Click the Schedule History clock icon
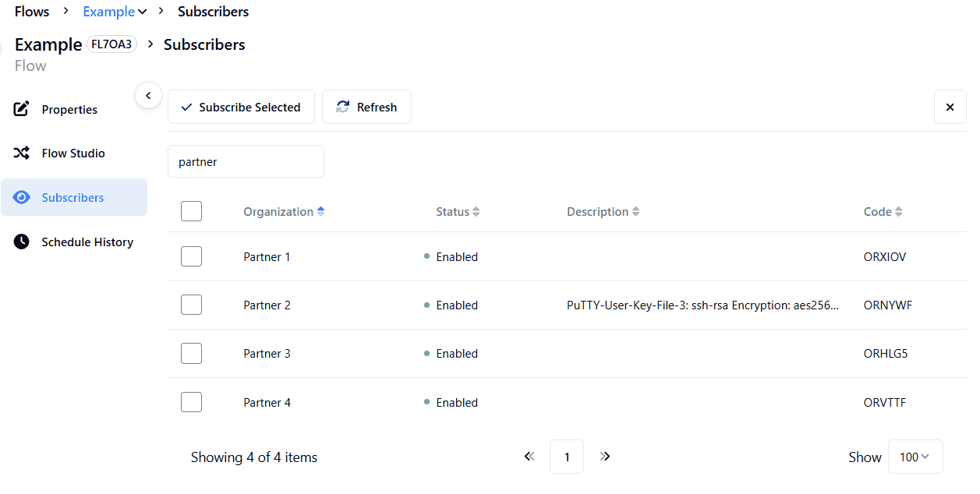The height and width of the screenshot is (494, 980). pyautogui.click(x=22, y=242)
